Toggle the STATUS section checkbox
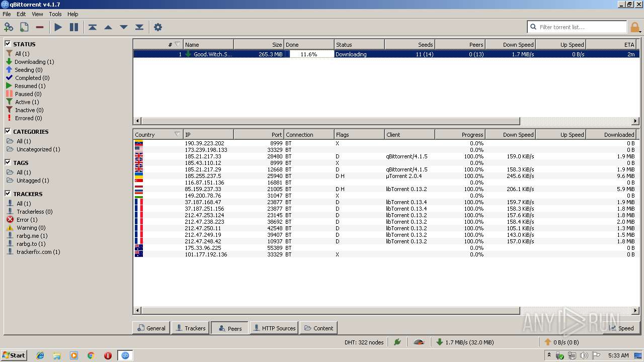Screen dimensions: 644x362 8,44
